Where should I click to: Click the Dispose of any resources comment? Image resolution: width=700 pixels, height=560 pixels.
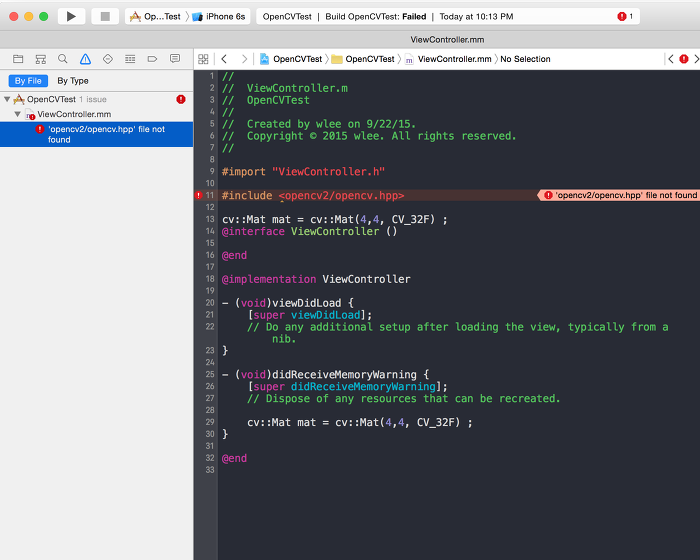[404, 398]
